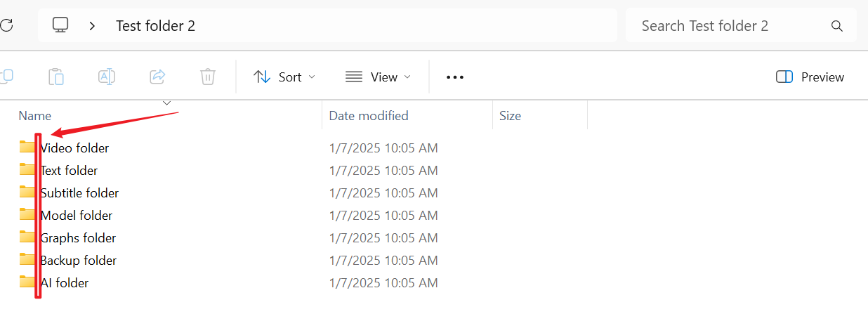Click the search magnifier icon
Viewport: 868px width, 314px height.
pyautogui.click(x=836, y=26)
